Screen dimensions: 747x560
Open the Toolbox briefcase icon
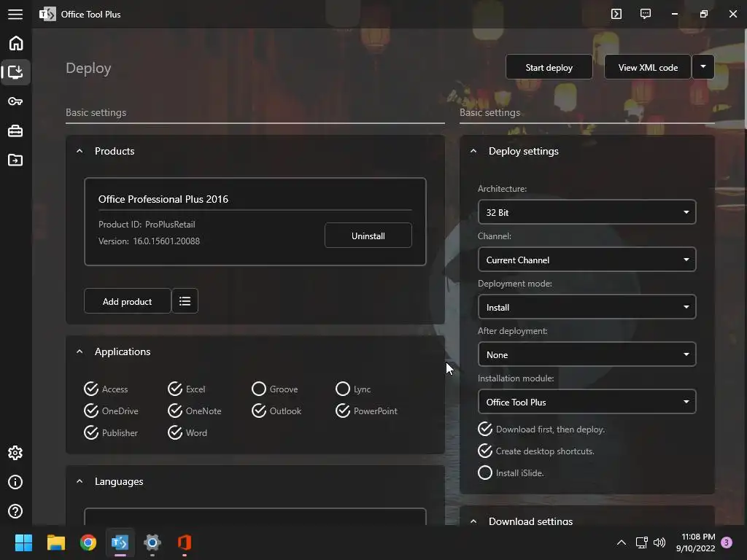coord(16,131)
